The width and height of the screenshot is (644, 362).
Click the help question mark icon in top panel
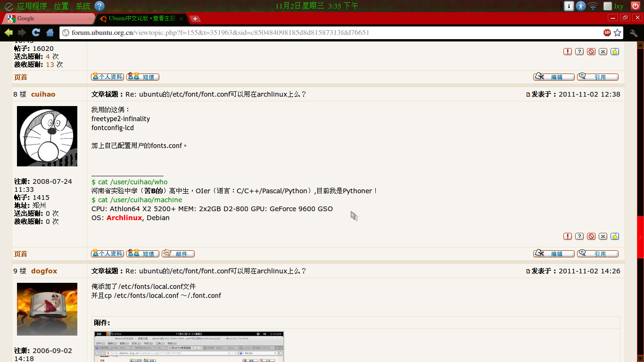(99, 6)
